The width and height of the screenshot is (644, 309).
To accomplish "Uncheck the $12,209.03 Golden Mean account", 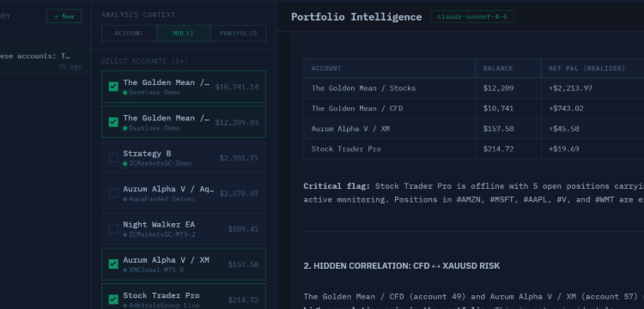I will tap(113, 122).
